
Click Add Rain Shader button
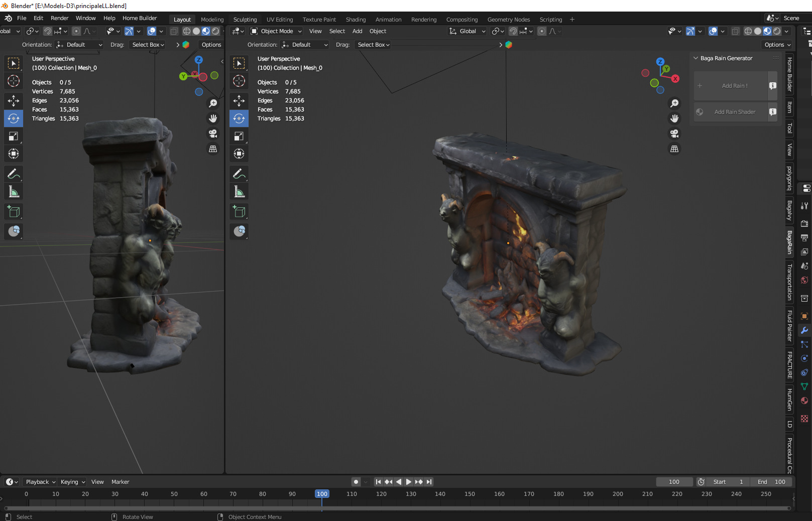731,112
